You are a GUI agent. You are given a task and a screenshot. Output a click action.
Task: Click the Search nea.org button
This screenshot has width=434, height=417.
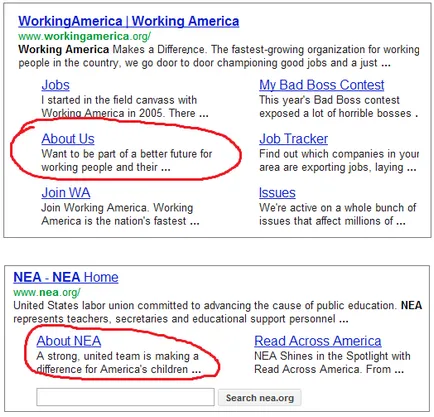click(260, 398)
